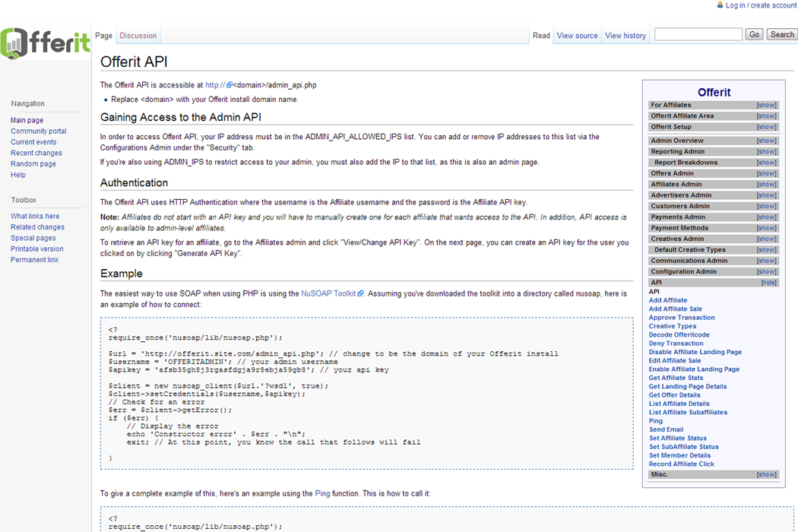Screen dimensions: 798x532
Task: Show the Misc. section
Action: (766, 475)
